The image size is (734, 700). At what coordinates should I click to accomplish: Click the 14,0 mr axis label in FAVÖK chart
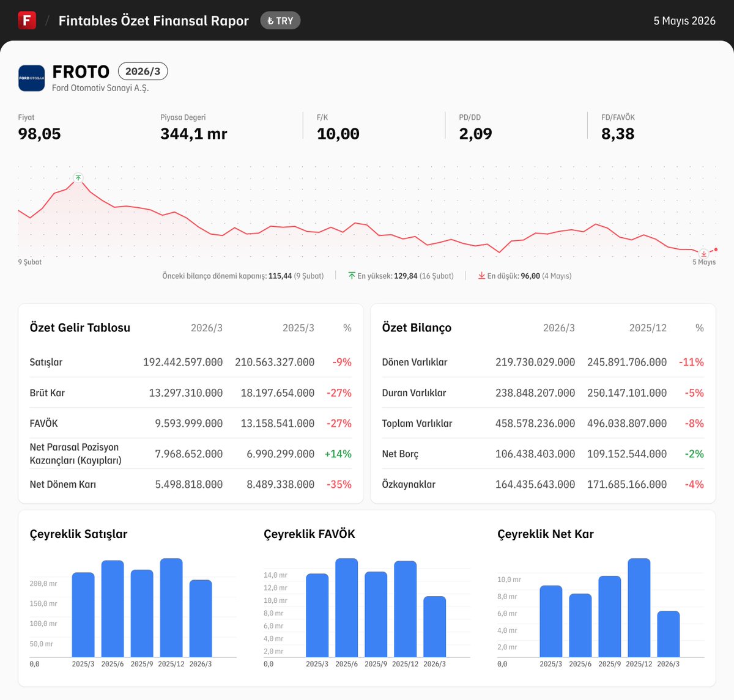click(275, 575)
